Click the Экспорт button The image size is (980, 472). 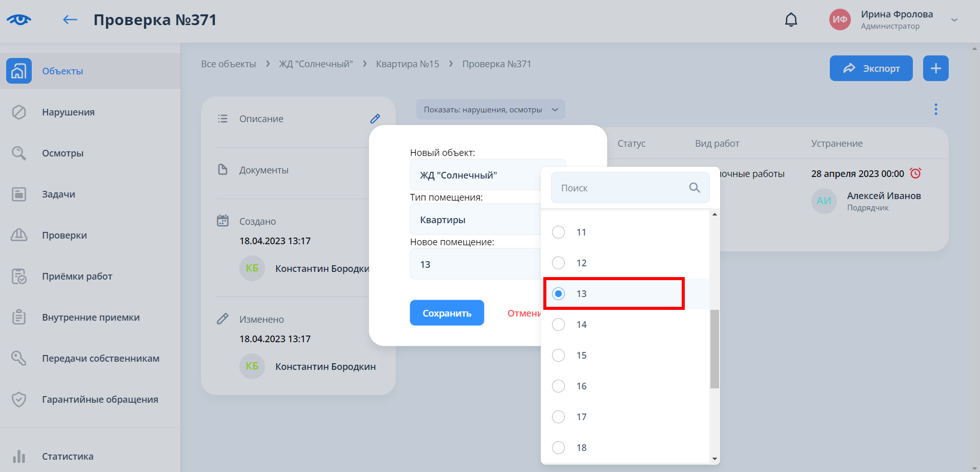pyautogui.click(x=871, y=68)
